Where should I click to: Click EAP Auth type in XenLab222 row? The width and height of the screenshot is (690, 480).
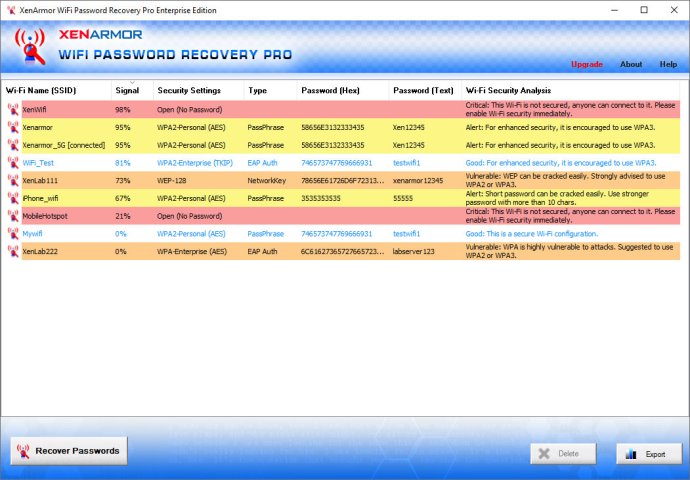coord(262,252)
